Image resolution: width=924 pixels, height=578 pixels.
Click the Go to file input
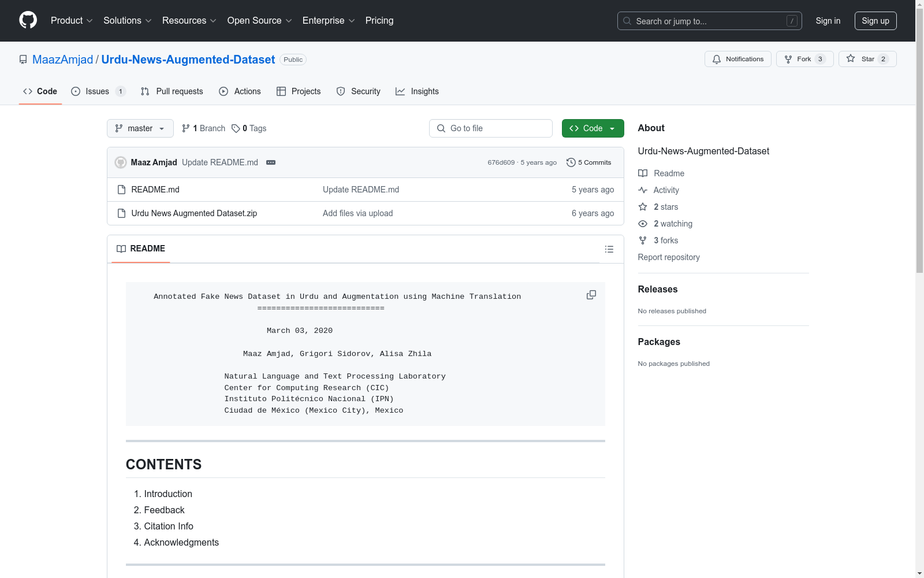(491, 128)
